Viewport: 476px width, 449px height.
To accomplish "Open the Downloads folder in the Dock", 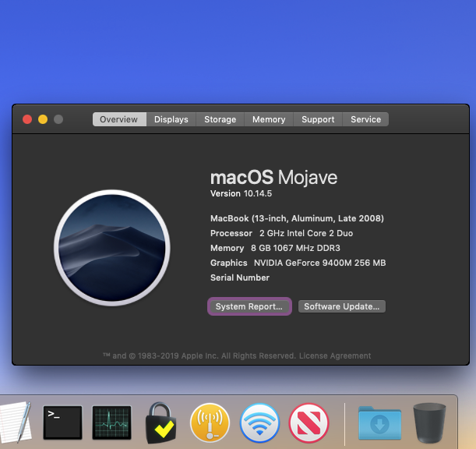I will pyautogui.click(x=379, y=422).
